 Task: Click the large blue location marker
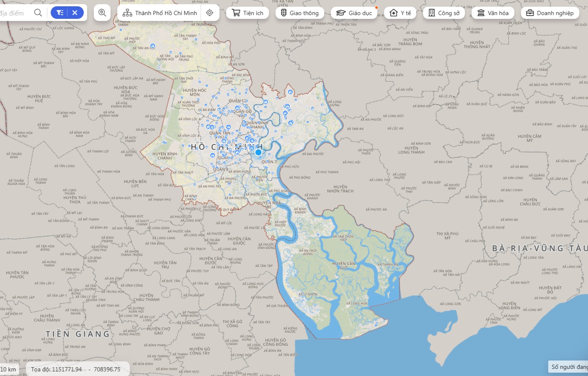pyautogui.click(x=258, y=152)
